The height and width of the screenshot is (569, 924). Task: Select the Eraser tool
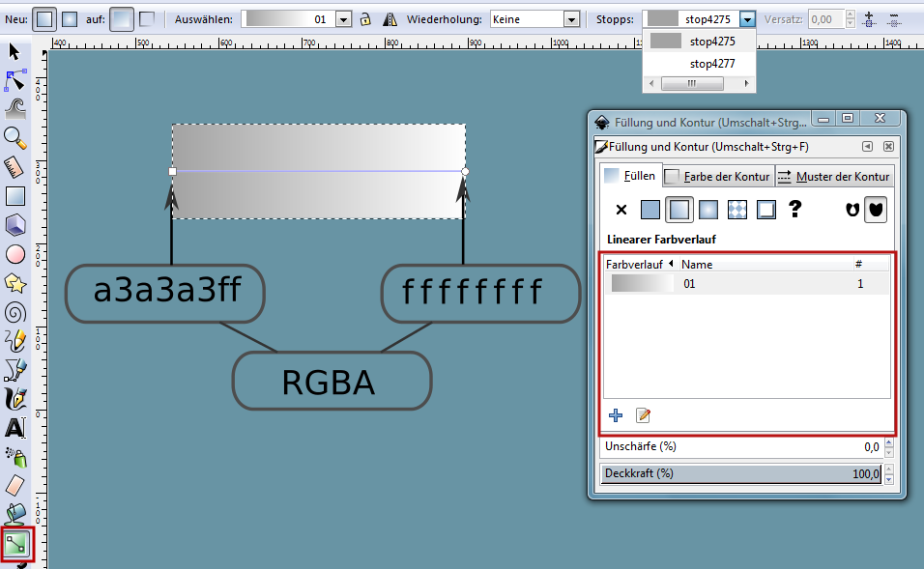coord(14,486)
